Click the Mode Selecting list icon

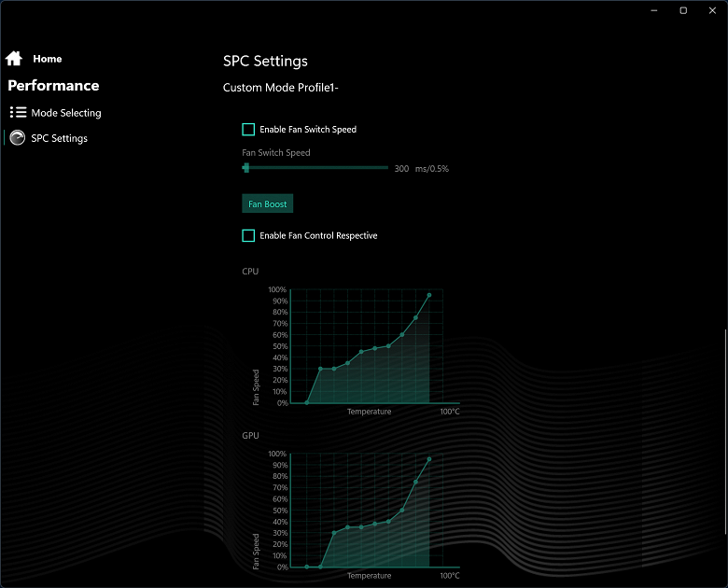click(x=18, y=112)
